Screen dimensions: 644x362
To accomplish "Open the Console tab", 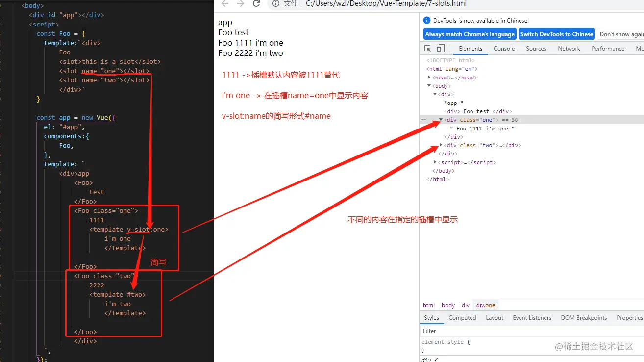I will [x=504, y=49].
